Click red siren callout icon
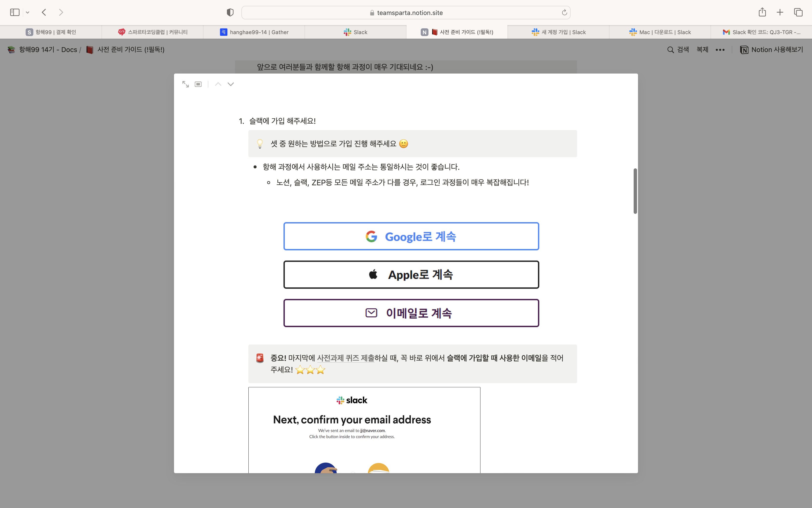The height and width of the screenshot is (508, 812). 260,358
